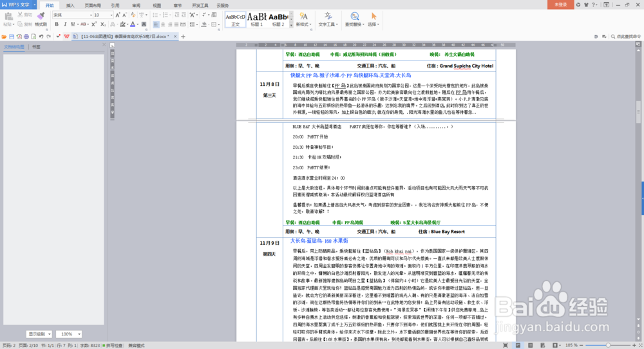The image size is (644, 349).
Task: Toggle subscript X₂ formatting
Action: point(103,24)
